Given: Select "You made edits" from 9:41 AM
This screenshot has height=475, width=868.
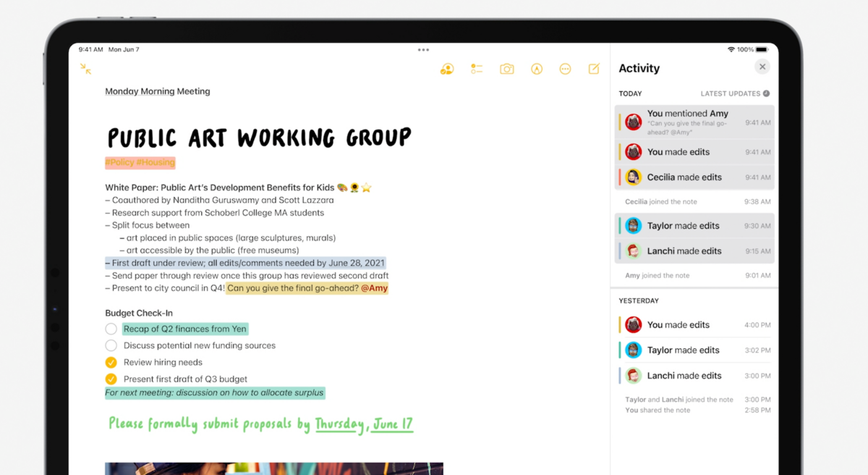Looking at the screenshot, I should tap(694, 152).
